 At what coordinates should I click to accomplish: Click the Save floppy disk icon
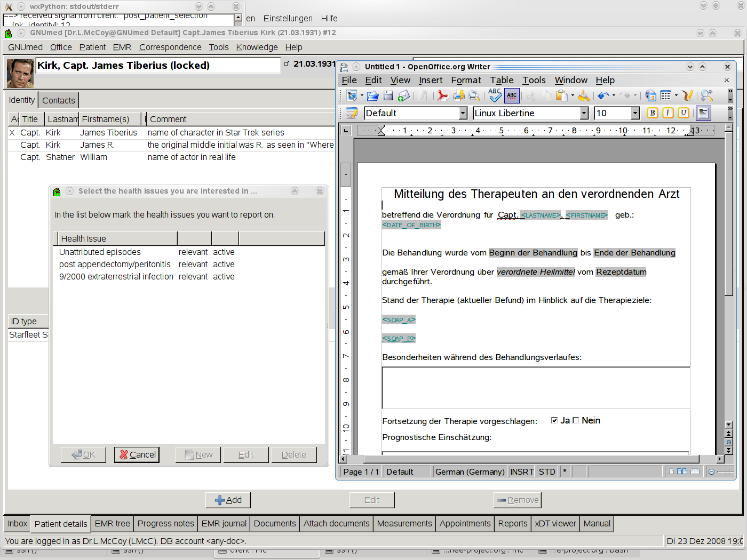coord(388,95)
